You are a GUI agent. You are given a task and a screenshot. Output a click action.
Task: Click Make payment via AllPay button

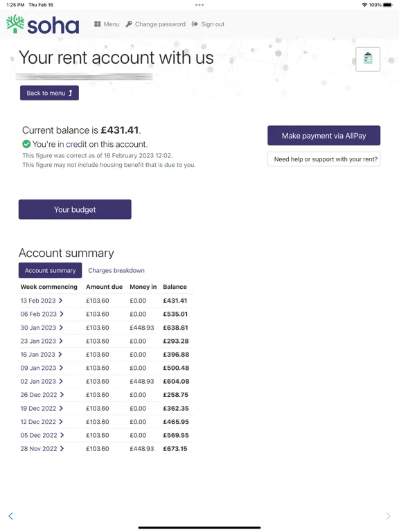point(323,136)
